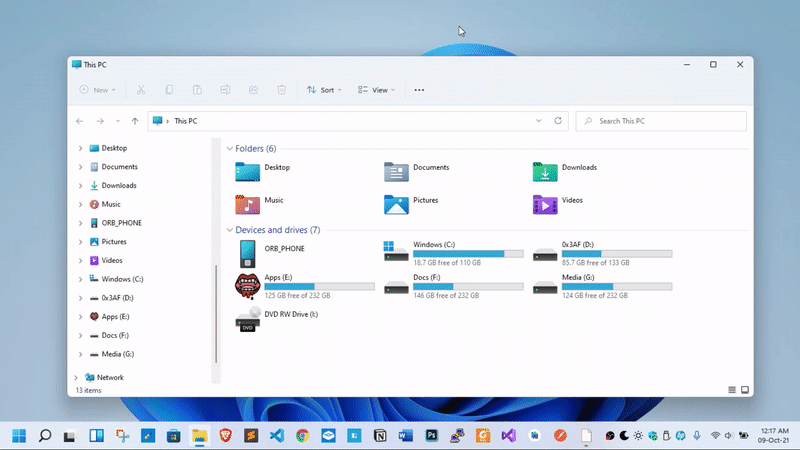
Task: Select the DVD RW Drive (I:) icon
Action: pos(248,319)
